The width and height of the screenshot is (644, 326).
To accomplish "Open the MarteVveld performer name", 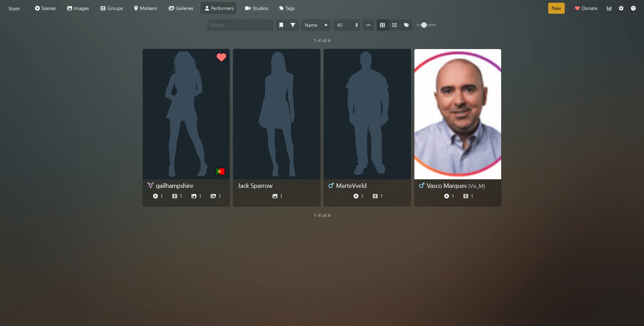I will 351,186.
